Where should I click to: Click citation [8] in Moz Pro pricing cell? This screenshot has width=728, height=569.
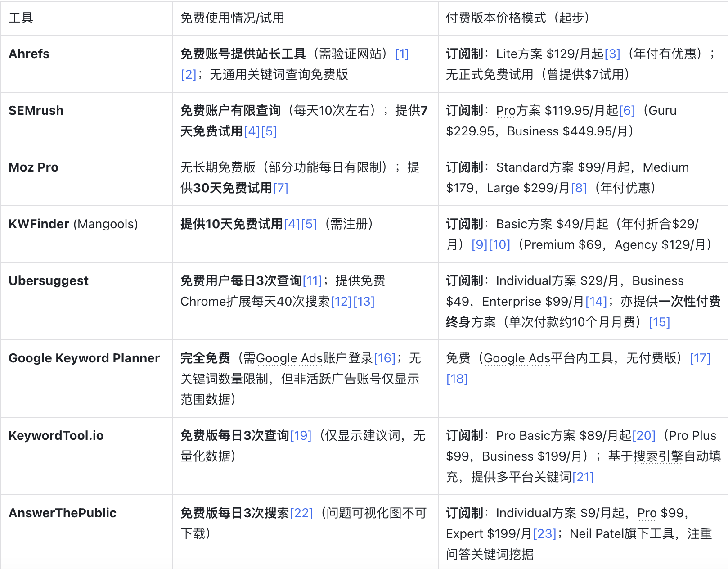tap(578, 188)
